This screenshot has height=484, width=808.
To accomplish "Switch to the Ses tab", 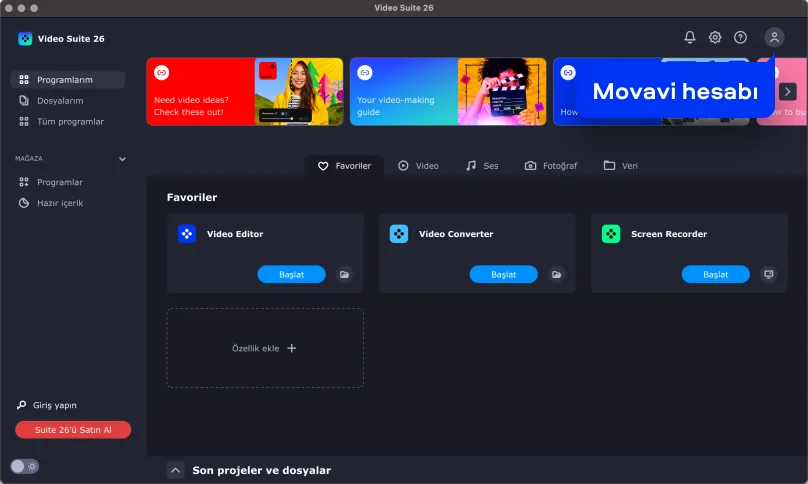I will 482,166.
